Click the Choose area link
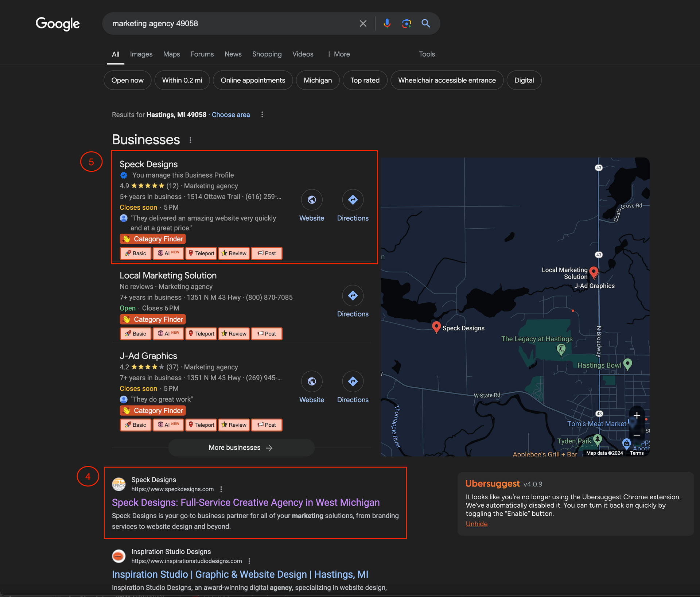This screenshot has height=597, width=700. click(x=231, y=115)
